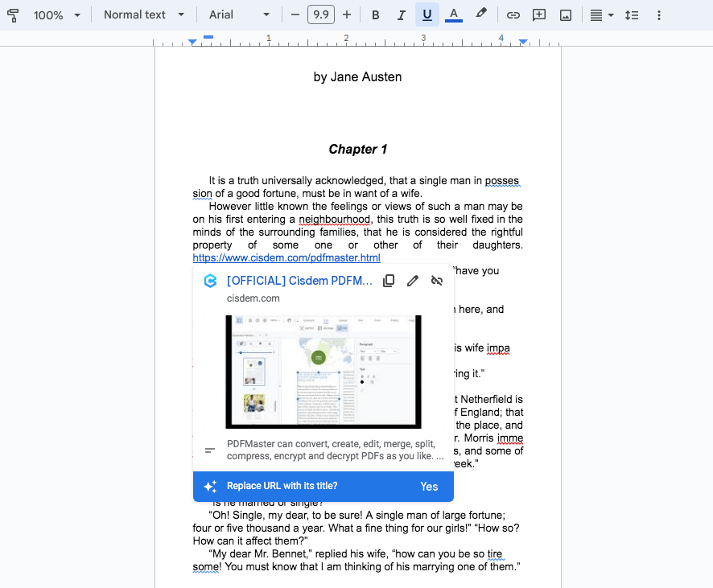Viewport: 713px width, 588px height.
Task: Toggle italic formatting
Action: [x=401, y=15]
